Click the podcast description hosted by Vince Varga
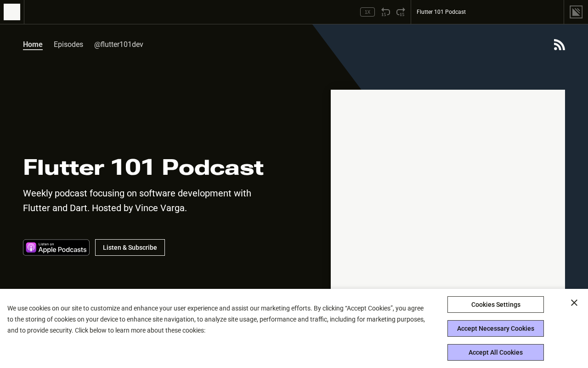The height and width of the screenshot is (368, 588). [137, 201]
